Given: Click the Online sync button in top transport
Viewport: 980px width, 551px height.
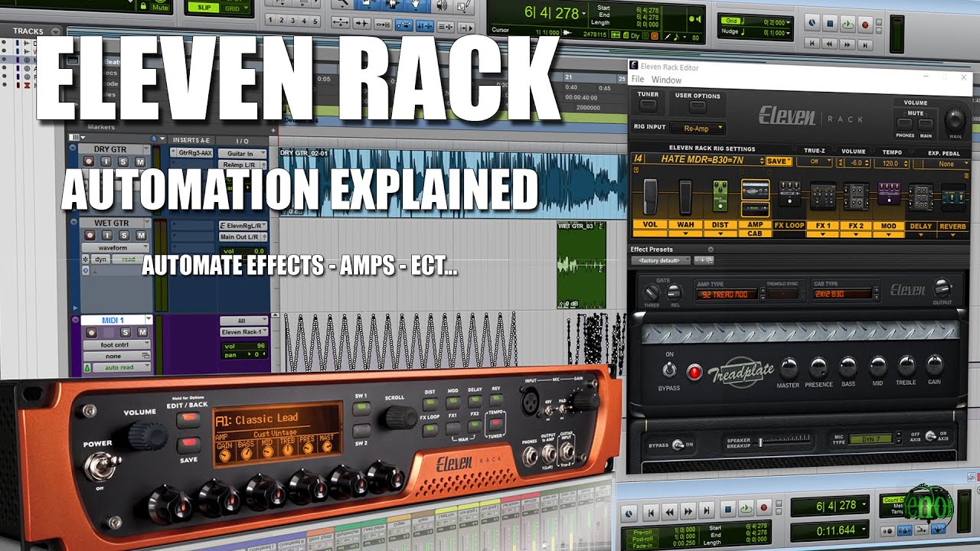Looking at the screenshot, I should (811, 24).
